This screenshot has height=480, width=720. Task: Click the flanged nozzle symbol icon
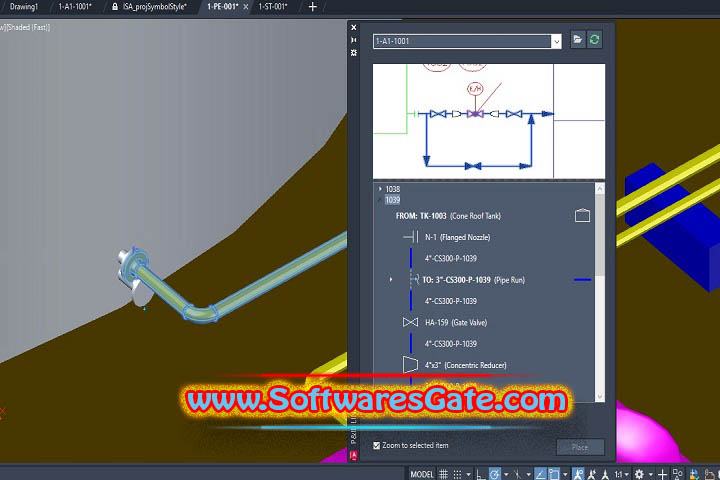click(x=411, y=237)
